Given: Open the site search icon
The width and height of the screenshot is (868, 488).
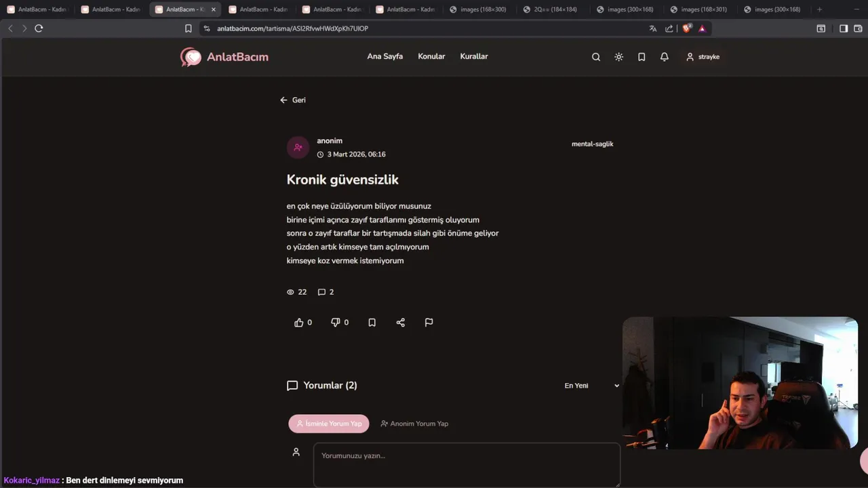Looking at the screenshot, I should coord(596,57).
